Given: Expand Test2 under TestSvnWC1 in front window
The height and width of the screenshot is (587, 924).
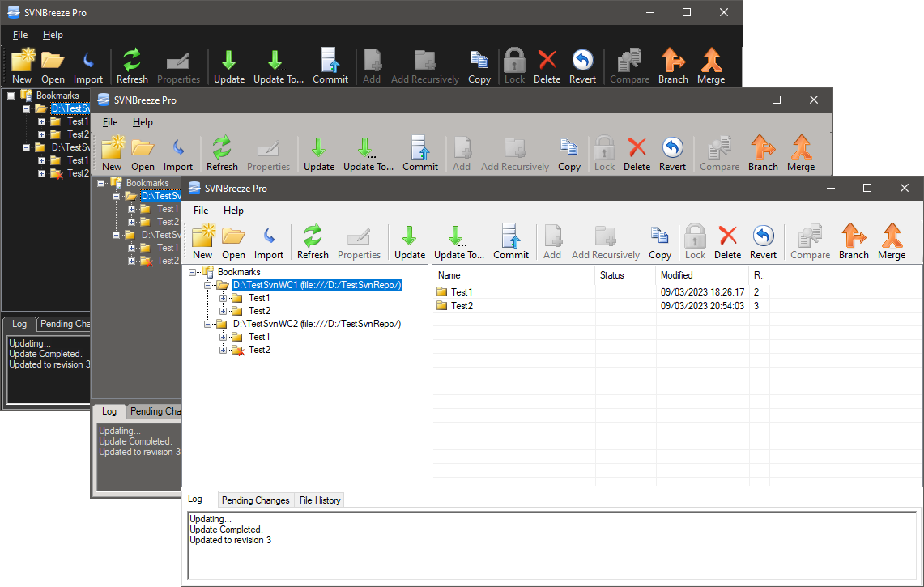Looking at the screenshot, I should (223, 311).
